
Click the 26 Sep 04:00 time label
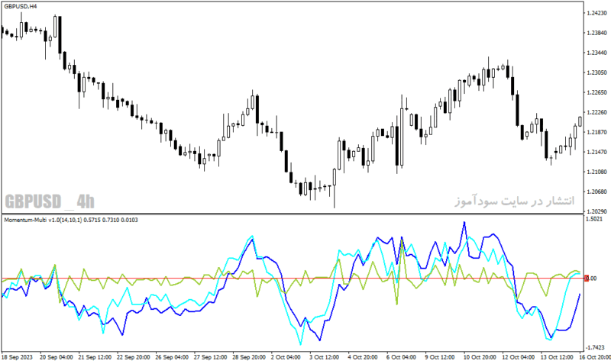click(x=172, y=357)
